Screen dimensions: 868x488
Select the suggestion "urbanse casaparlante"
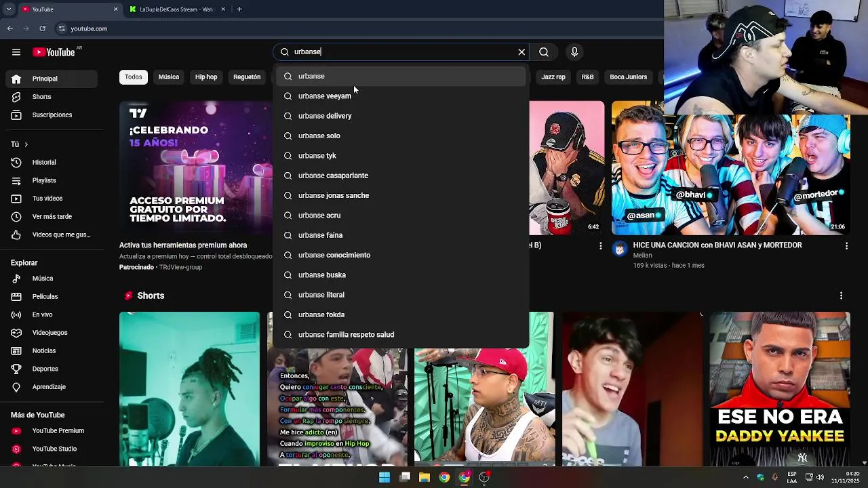(401, 176)
